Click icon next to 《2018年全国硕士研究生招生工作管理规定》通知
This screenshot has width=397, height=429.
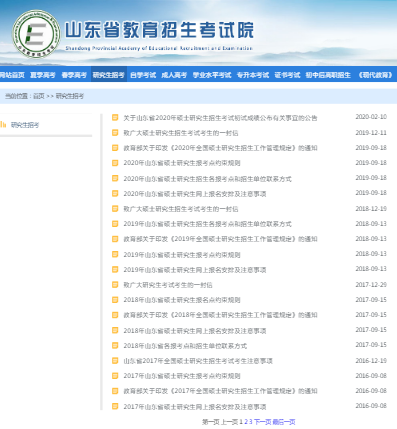point(115,315)
